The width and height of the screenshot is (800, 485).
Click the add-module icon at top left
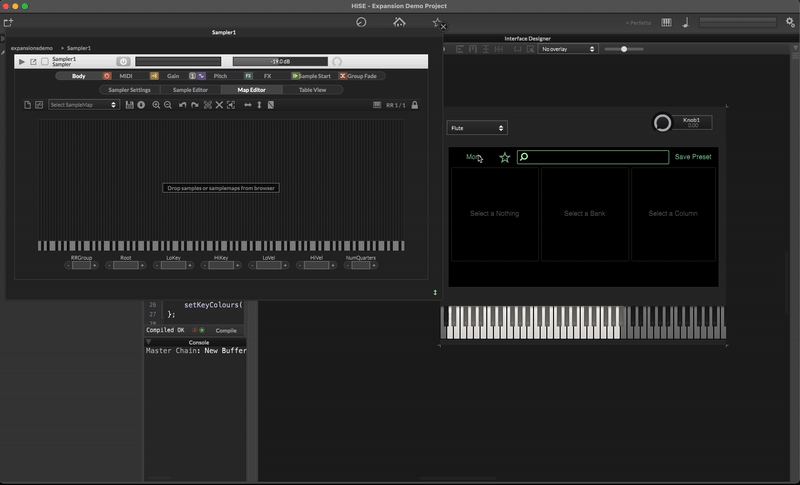click(x=8, y=22)
